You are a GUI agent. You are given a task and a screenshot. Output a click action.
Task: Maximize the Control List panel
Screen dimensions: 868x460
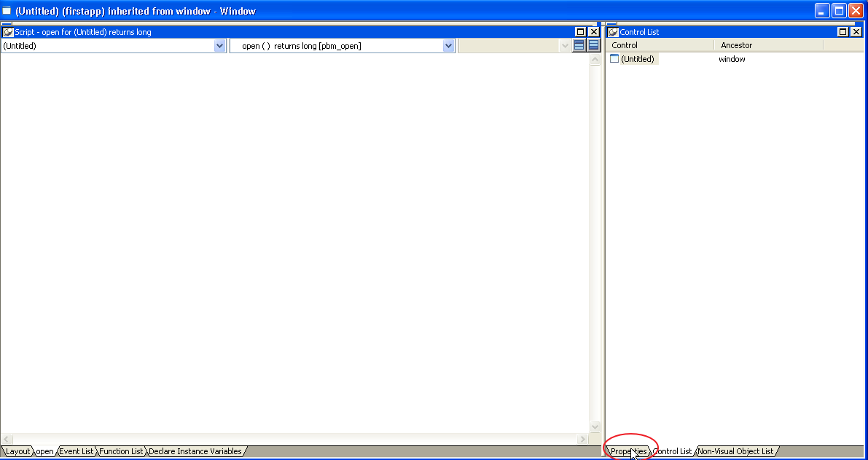[845, 31]
